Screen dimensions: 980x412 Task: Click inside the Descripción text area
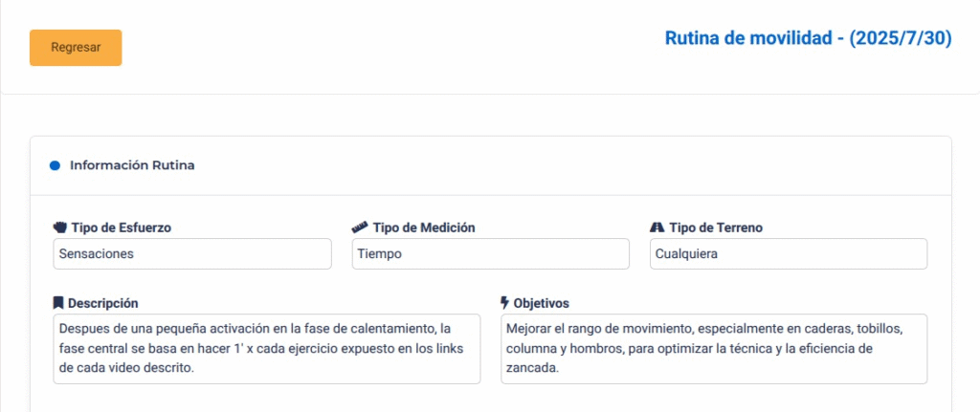point(266,349)
